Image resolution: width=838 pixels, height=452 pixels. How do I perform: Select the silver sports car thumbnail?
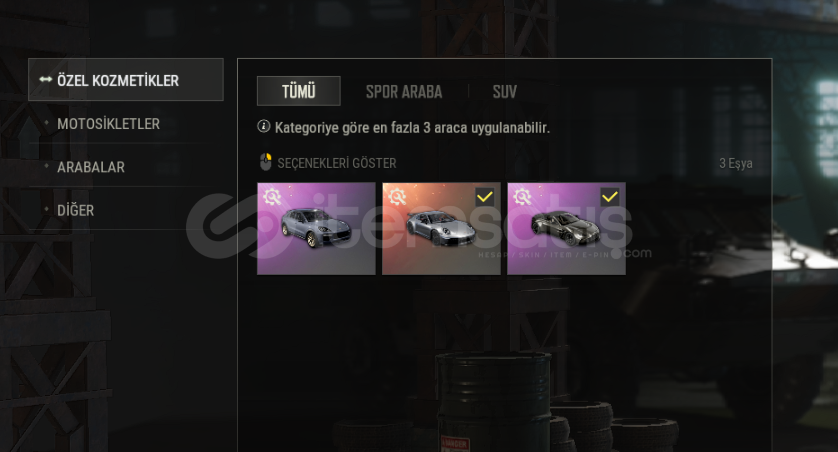(x=441, y=229)
